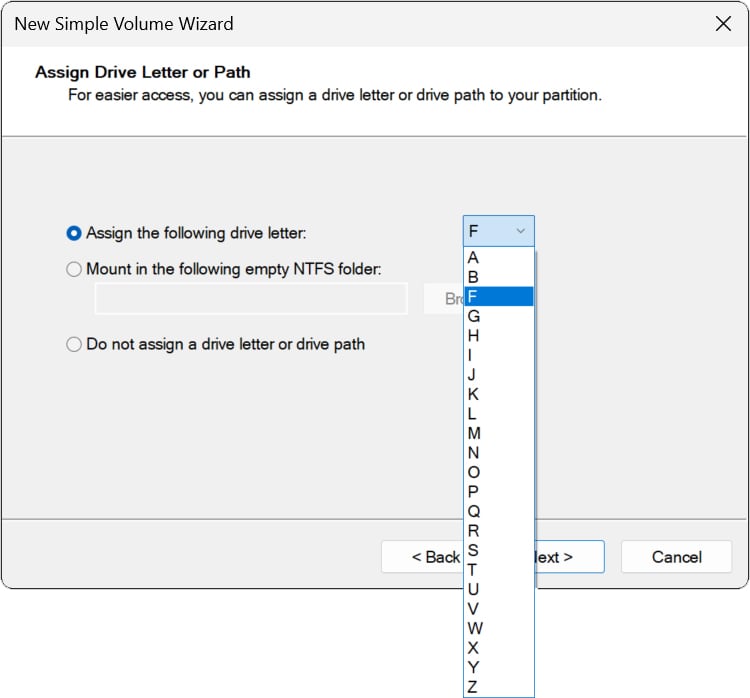Screen dimensions: 750x698
Task: Pick drive letter P in the list
Action: tap(498, 491)
